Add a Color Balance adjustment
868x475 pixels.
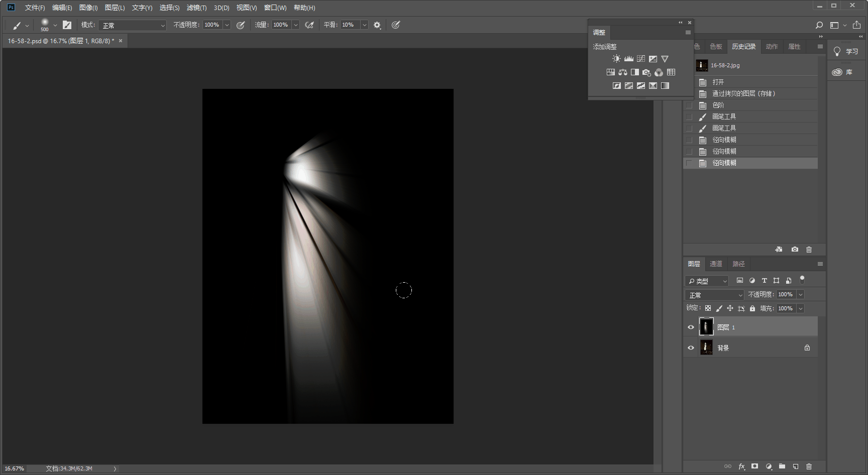(623, 72)
